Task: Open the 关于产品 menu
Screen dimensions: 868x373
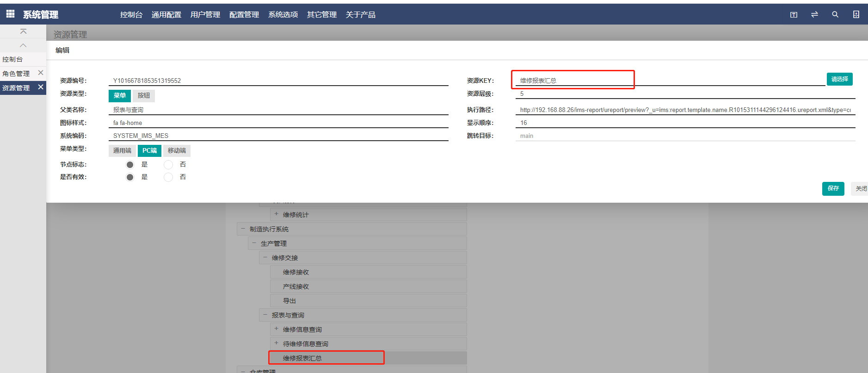Action: point(361,14)
